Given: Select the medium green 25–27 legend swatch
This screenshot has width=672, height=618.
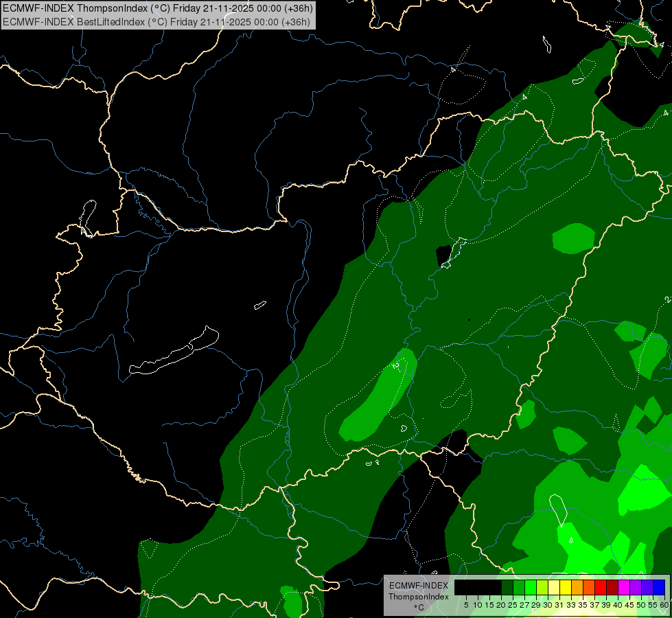Looking at the screenshot, I should click(x=518, y=587).
